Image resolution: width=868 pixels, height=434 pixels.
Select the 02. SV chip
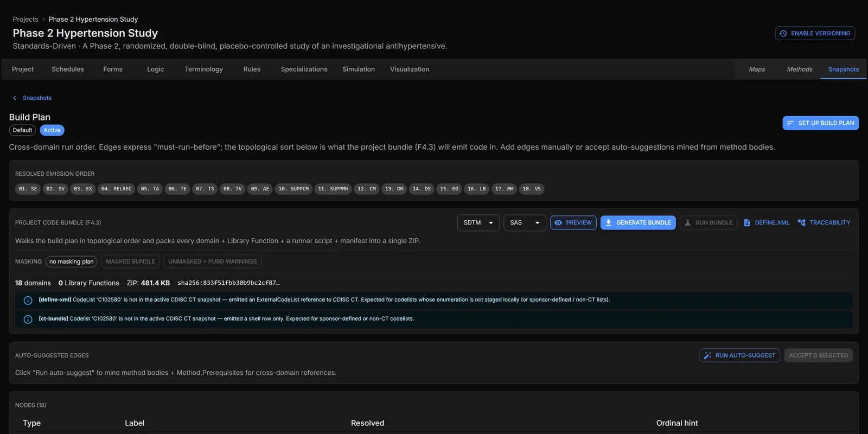pos(55,189)
